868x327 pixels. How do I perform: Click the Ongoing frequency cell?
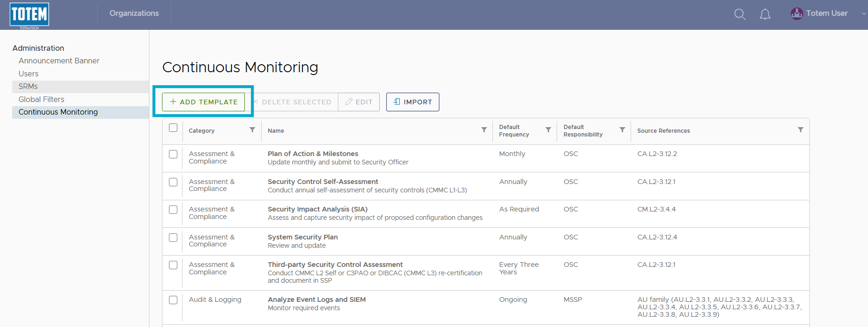pos(513,300)
